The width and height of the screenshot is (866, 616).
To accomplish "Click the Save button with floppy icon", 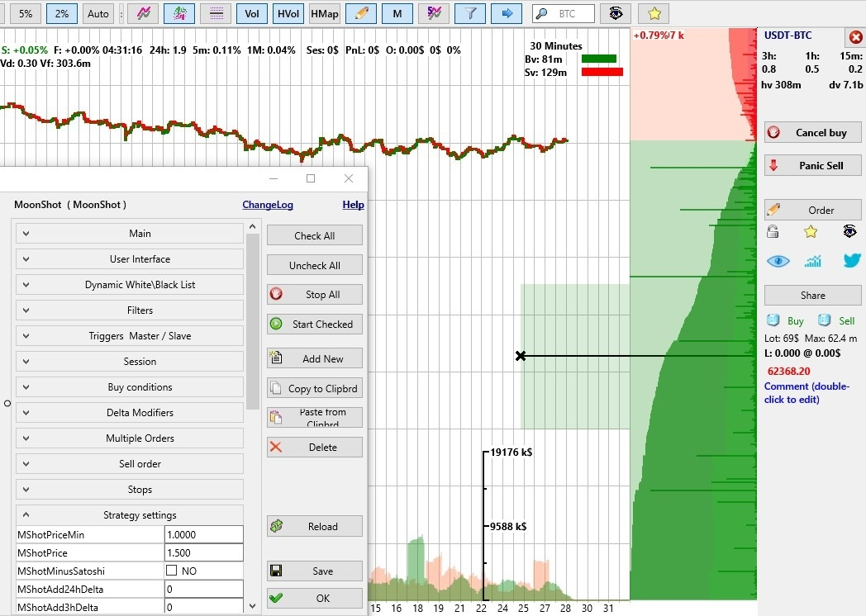I will pyautogui.click(x=315, y=571).
